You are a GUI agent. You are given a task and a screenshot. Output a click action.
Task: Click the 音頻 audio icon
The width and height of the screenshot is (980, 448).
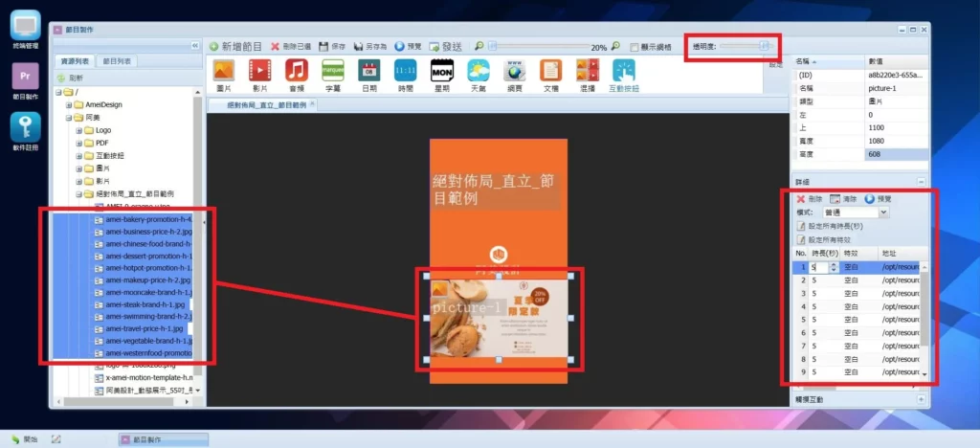297,72
